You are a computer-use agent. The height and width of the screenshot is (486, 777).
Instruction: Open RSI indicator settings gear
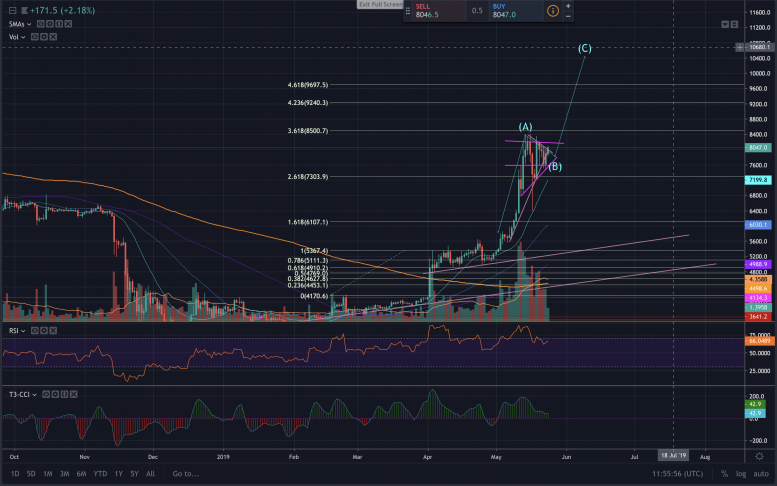(x=44, y=330)
